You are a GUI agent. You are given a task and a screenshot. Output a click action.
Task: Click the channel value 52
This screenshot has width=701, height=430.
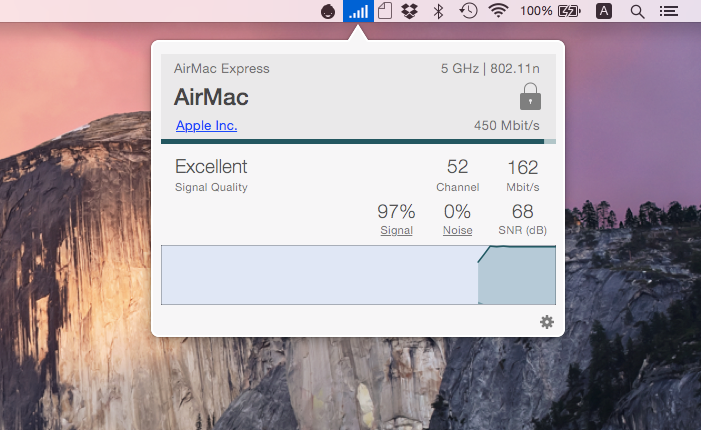point(457,167)
